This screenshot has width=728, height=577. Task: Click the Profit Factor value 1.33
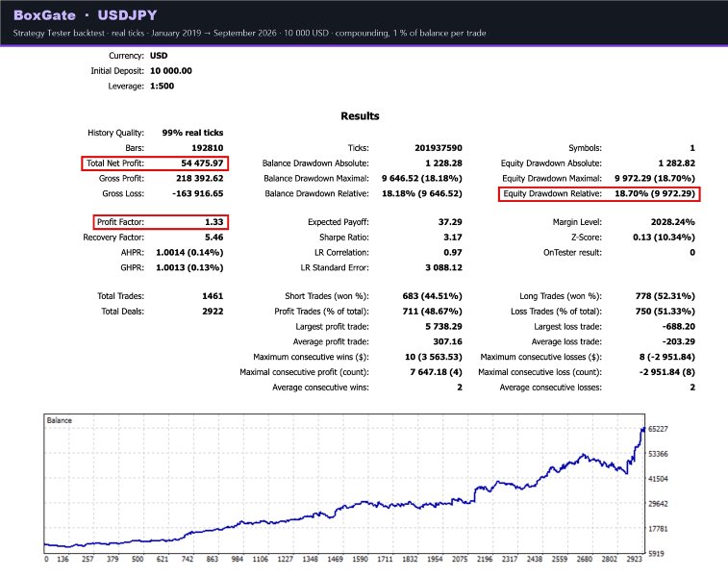[x=214, y=222]
